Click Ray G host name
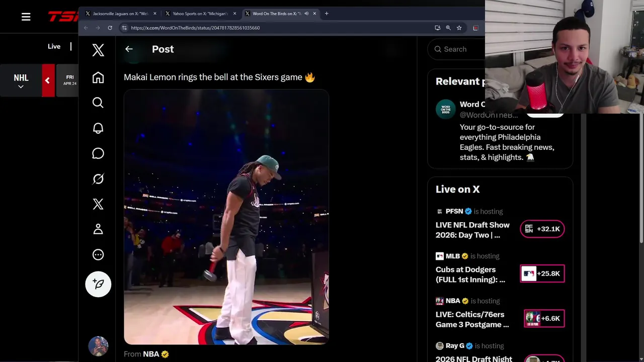Image resolution: width=644 pixels, height=362 pixels. click(455, 345)
